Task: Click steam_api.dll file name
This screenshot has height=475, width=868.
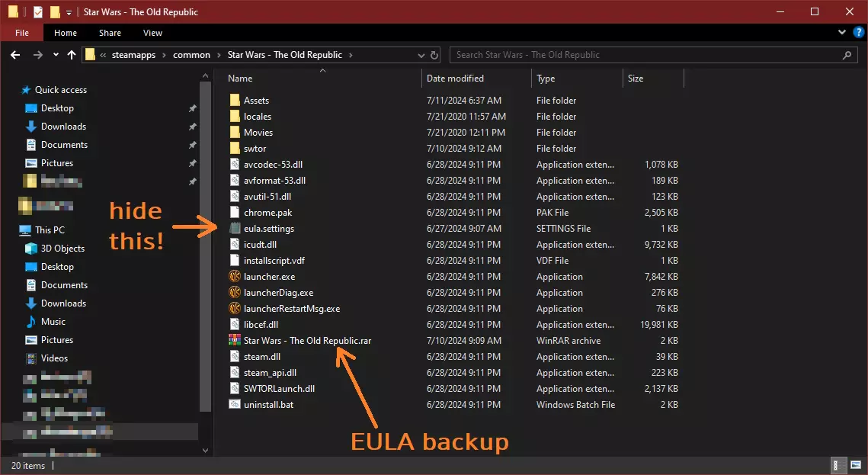Action: [x=270, y=373]
